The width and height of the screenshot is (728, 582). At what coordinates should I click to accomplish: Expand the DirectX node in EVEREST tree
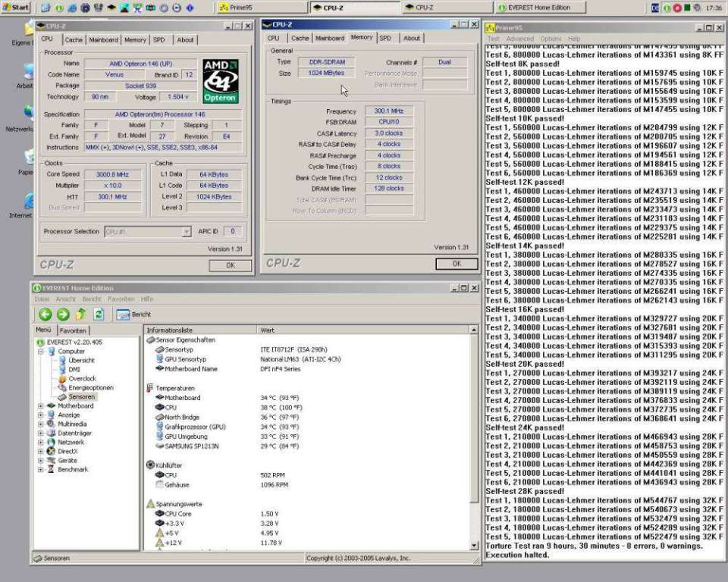click(x=41, y=451)
